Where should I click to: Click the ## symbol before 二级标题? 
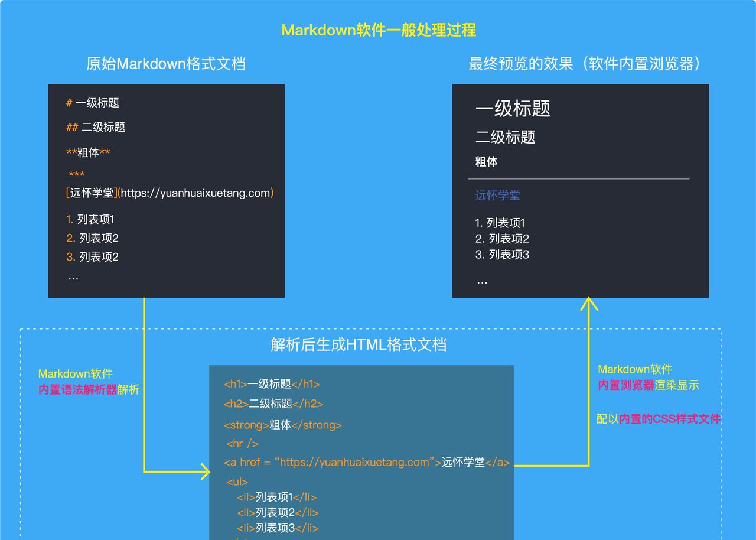[72, 127]
